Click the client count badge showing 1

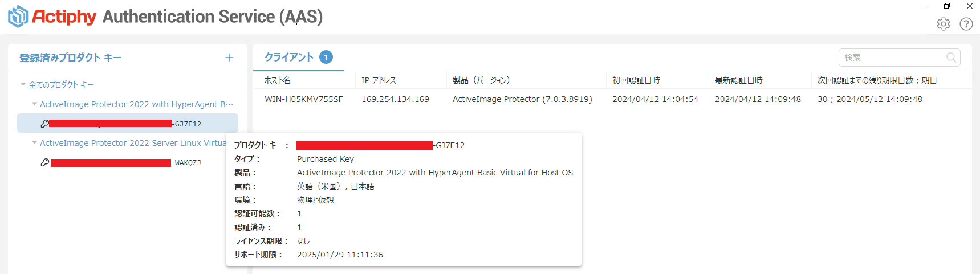tap(326, 57)
